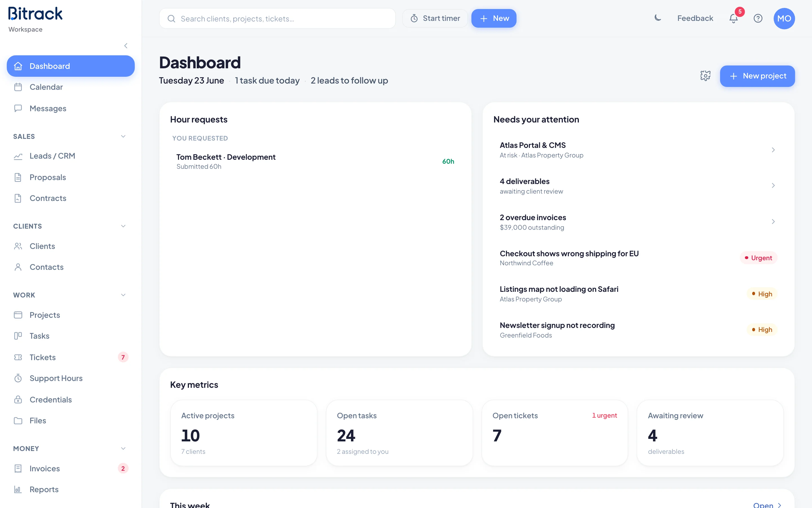Click the Contacts person icon
The height and width of the screenshot is (508, 812).
18,267
